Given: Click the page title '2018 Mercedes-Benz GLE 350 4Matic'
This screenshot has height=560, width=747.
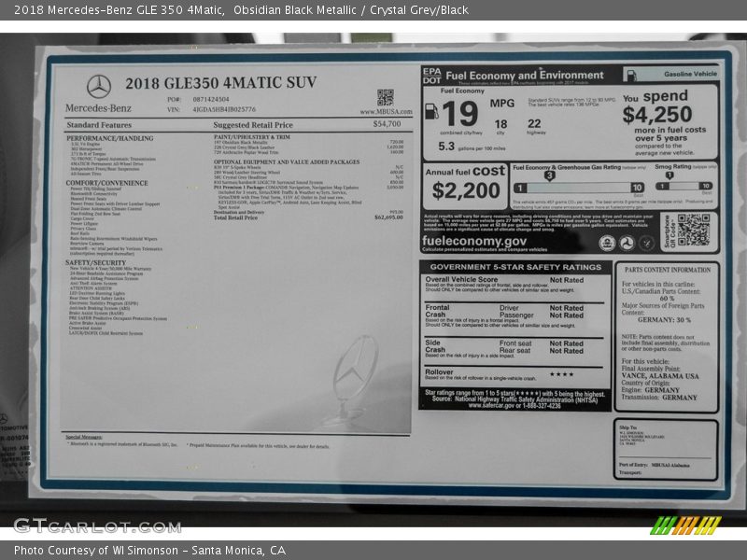Looking at the screenshot, I should (x=120, y=9).
